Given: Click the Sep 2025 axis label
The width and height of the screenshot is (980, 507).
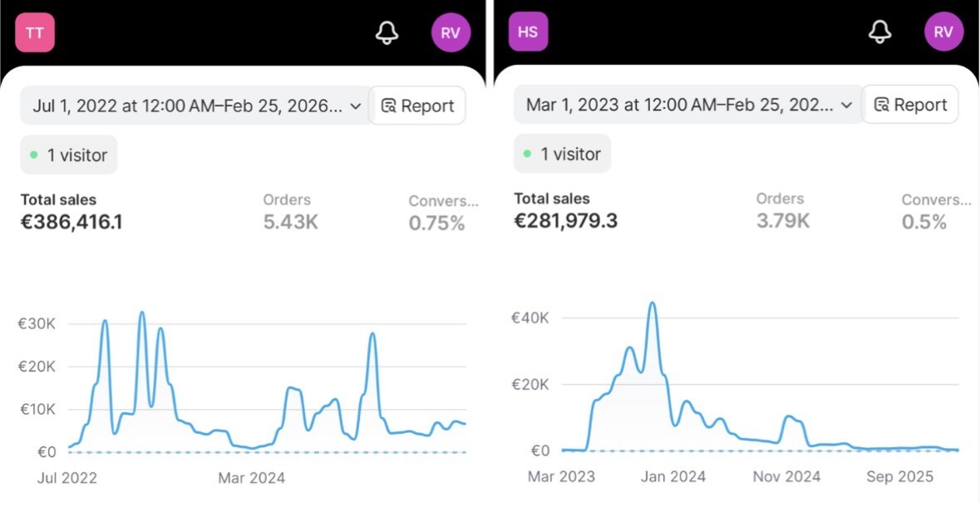Looking at the screenshot, I should point(899,477).
